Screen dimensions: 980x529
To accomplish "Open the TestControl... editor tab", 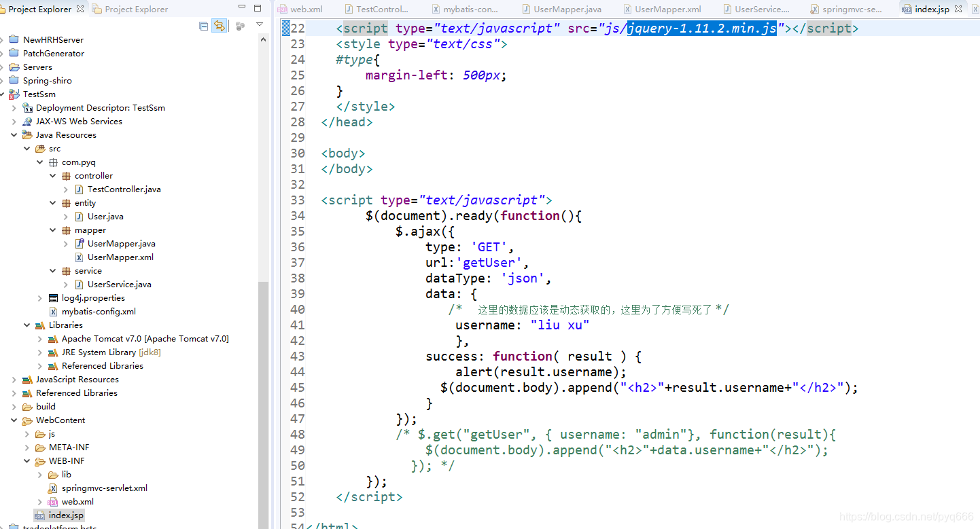I will pos(377,9).
